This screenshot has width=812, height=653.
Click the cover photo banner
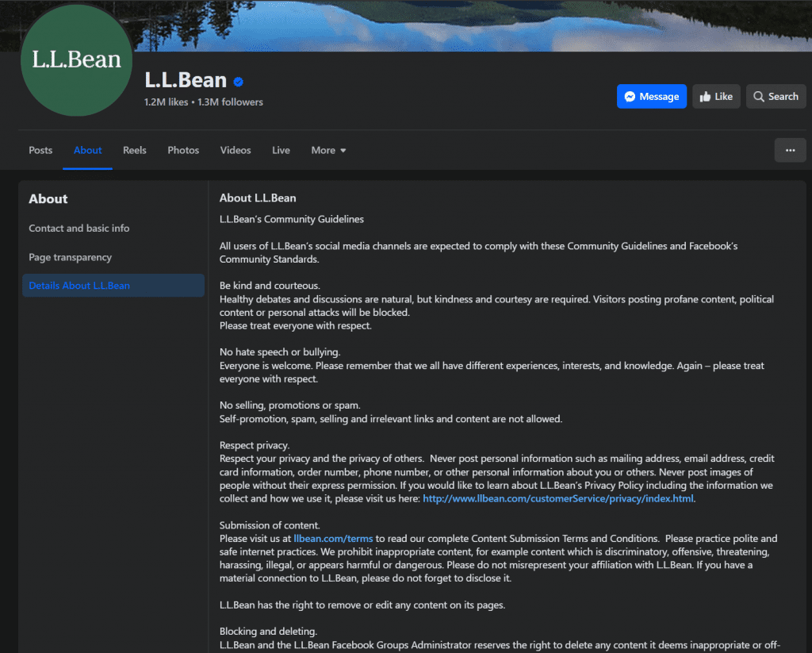[476, 24]
